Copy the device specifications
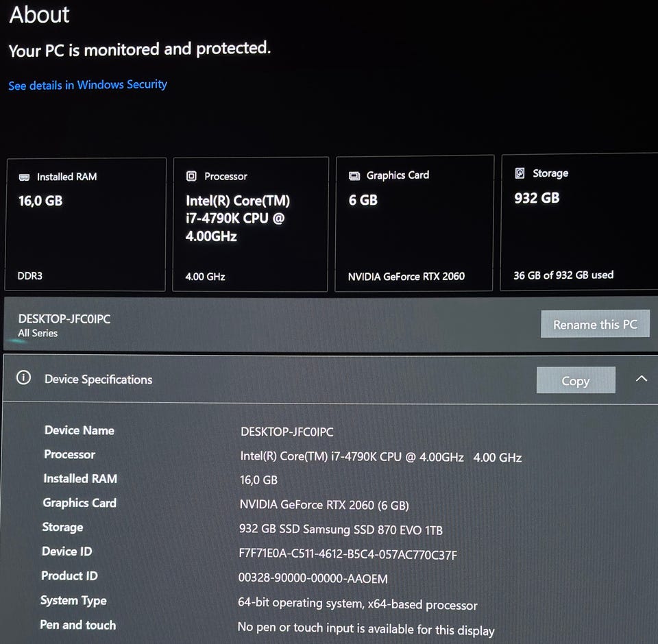This screenshot has height=644, width=658. (576, 380)
